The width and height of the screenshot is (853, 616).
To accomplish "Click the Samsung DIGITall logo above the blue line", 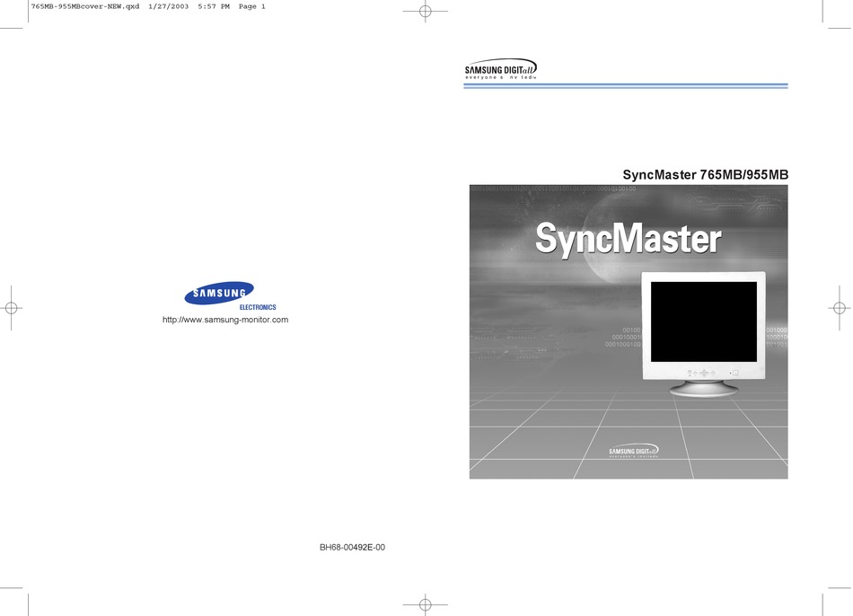I will (500, 69).
